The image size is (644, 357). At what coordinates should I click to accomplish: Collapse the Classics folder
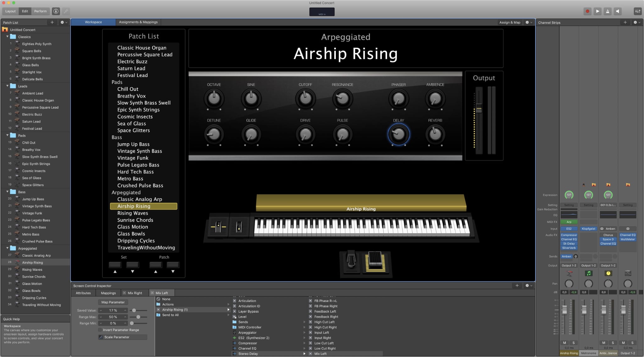(x=7, y=37)
